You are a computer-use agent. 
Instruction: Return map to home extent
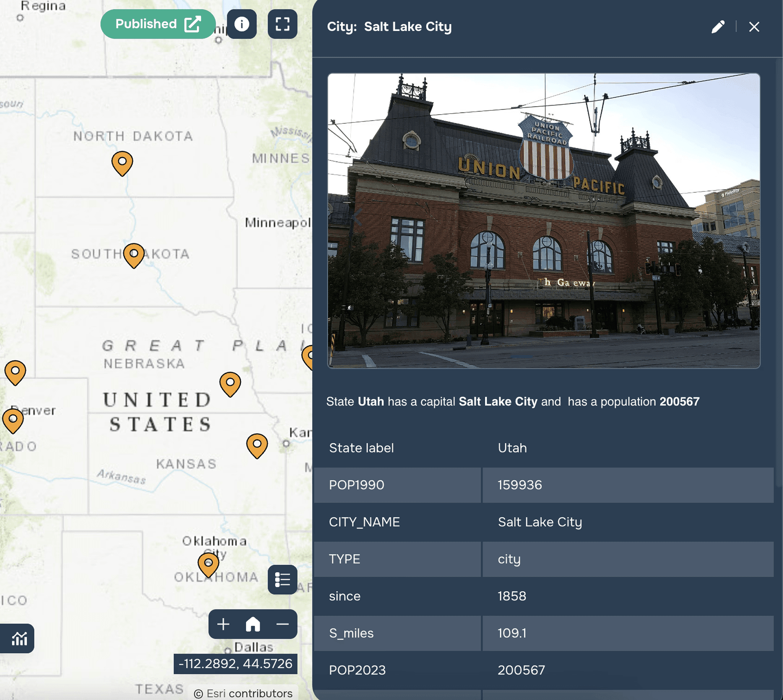tap(253, 624)
